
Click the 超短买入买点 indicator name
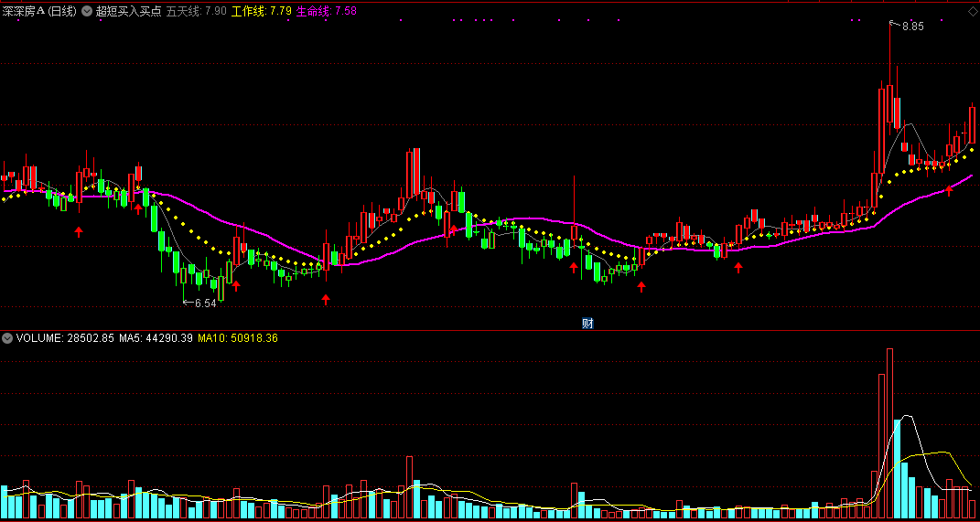pyautogui.click(x=128, y=11)
